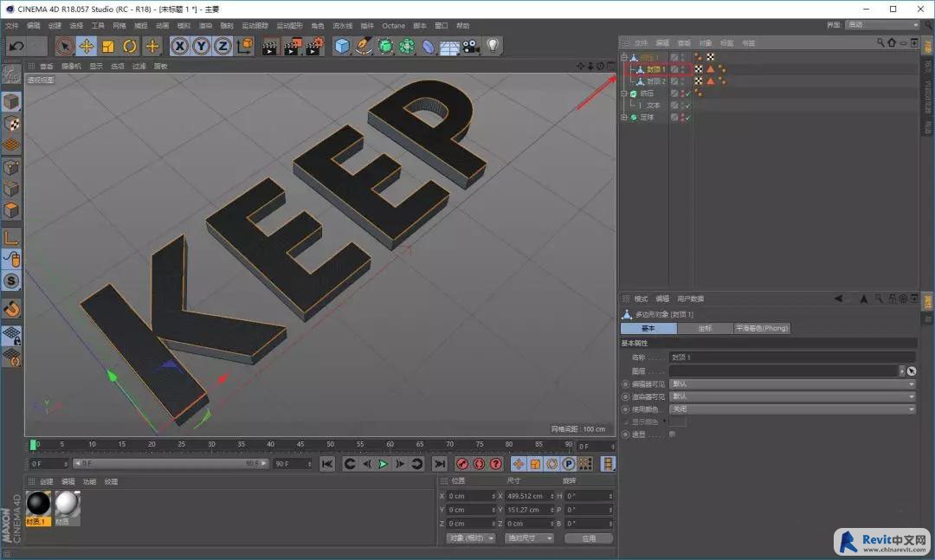935x560 pixels.
Task: Open the 界面 layout dropdown
Action: 882,25
